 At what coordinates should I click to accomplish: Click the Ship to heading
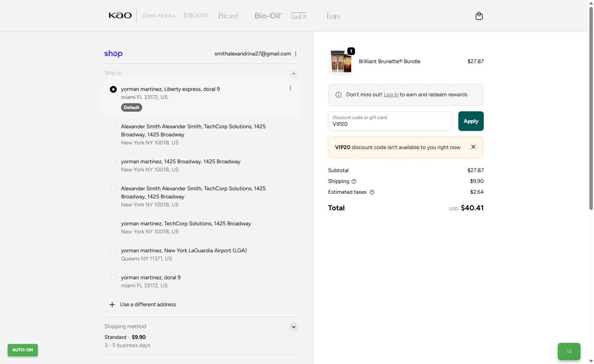pyautogui.click(x=113, y=73)
